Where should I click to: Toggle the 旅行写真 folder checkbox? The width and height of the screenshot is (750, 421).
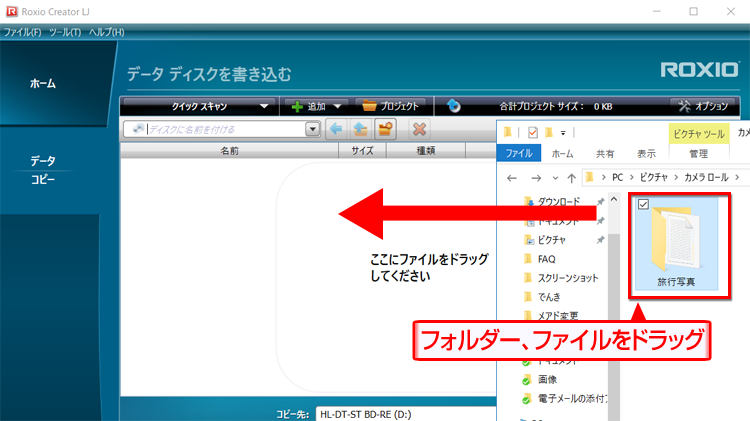coord(643,204)
